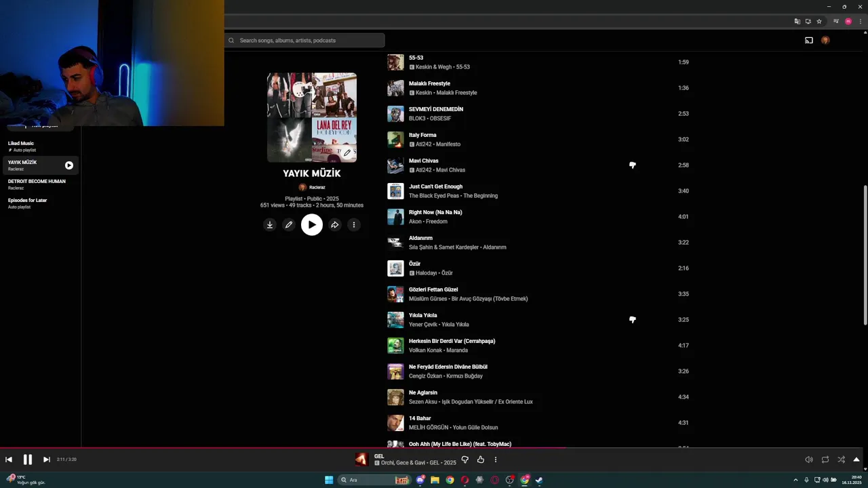Open Chrome three-dot menu

[x=860, y=22]
